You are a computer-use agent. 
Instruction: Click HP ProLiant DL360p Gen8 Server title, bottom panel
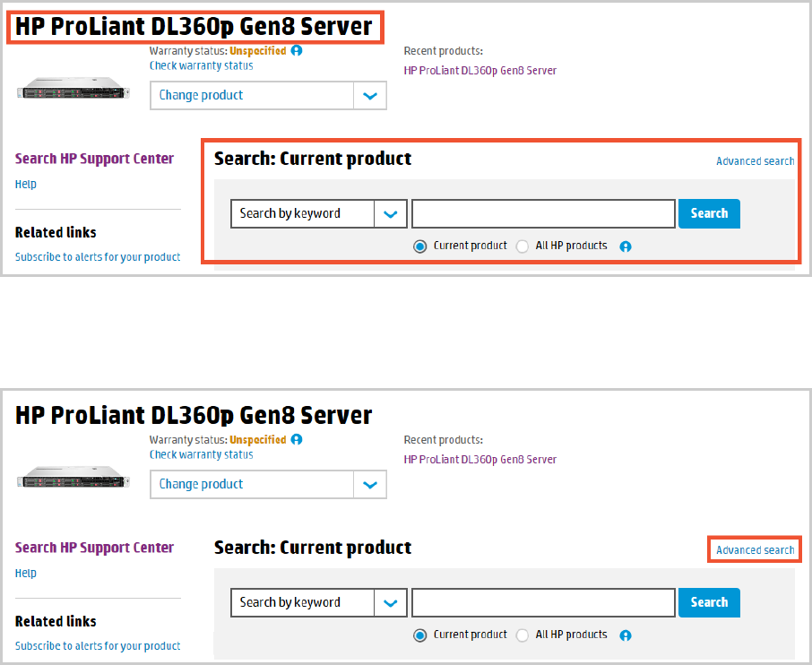[194, 415]
